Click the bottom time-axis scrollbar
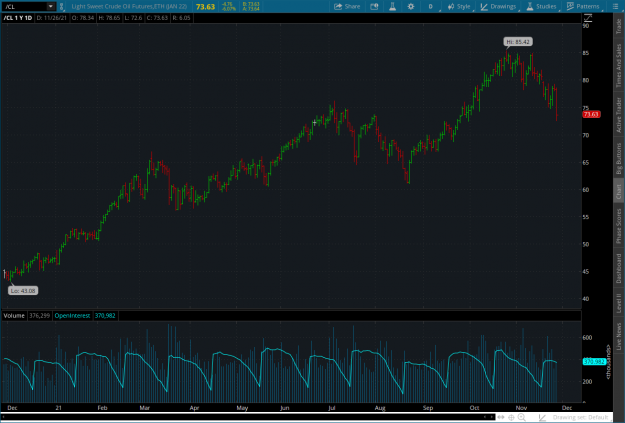 tap(247, 417)
